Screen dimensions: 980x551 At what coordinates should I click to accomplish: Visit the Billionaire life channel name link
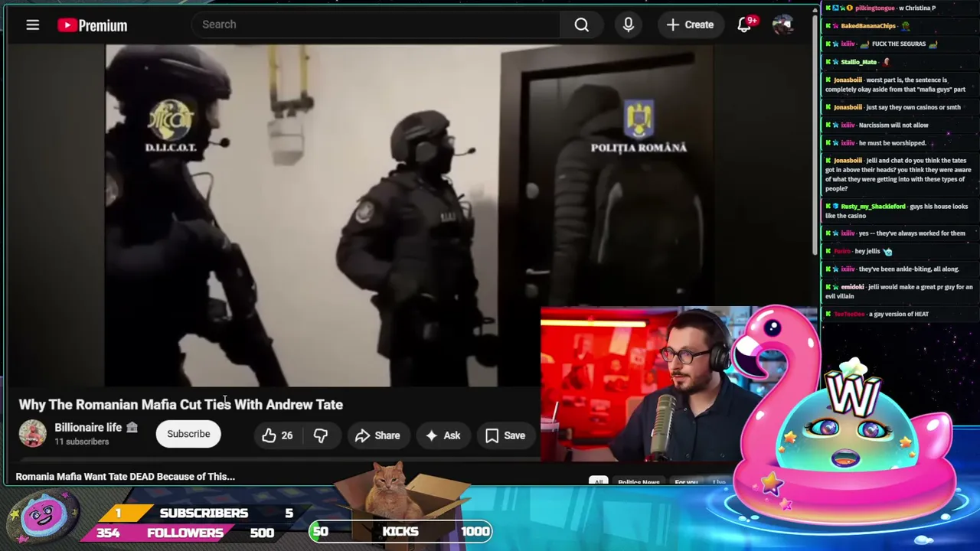click(x=88, y=427)
